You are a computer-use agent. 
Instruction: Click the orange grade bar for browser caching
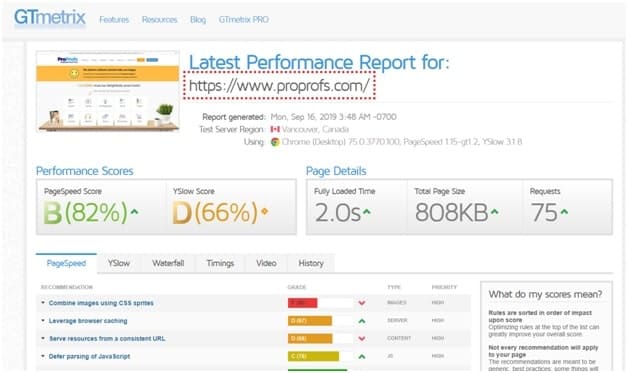(x=310, y=321)
